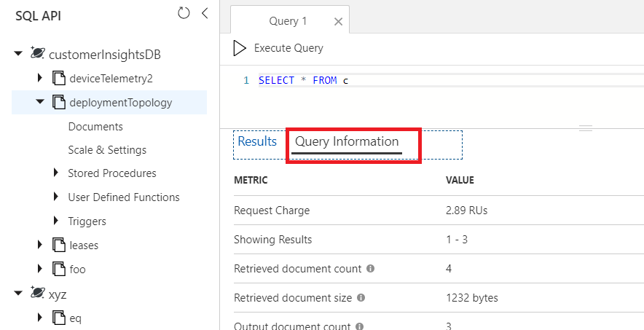Click the METRIC column header

251,180
